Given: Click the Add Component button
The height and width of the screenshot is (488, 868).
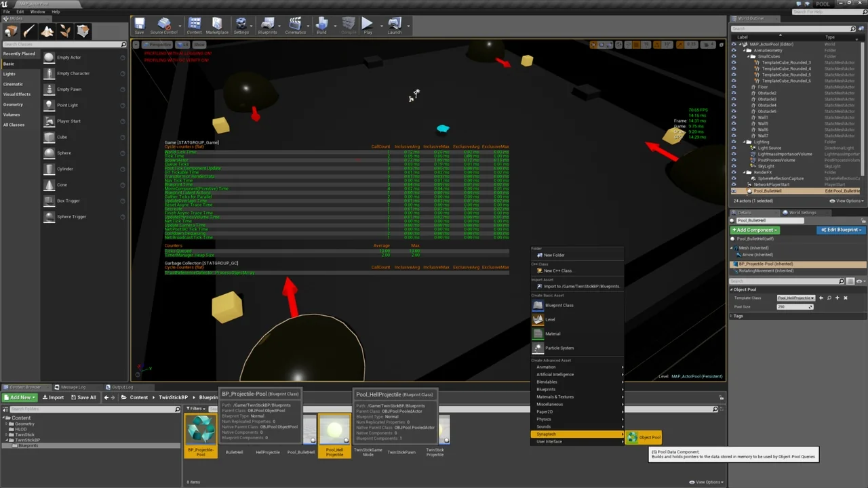Looking at the screenshot, I should pos(754,230).
